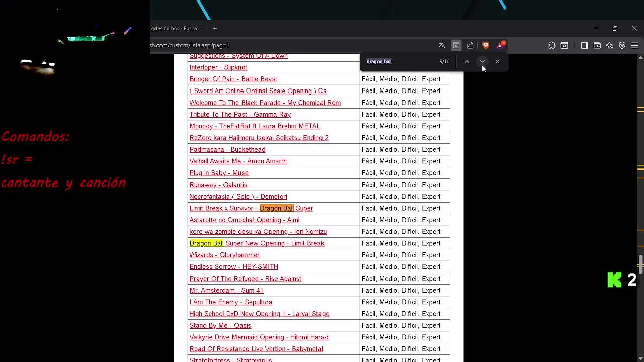
Task: Toggle the sidebar panel icon
Action: (584, 45)
